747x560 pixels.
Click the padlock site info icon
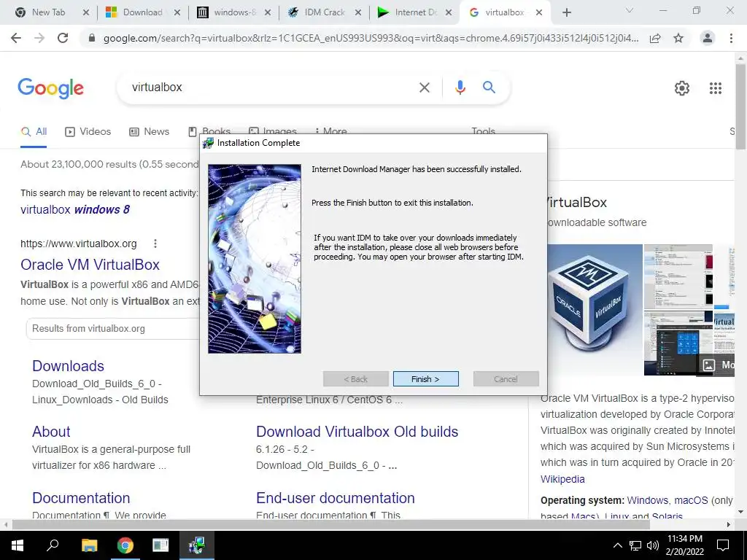click(x=92, y=38)
